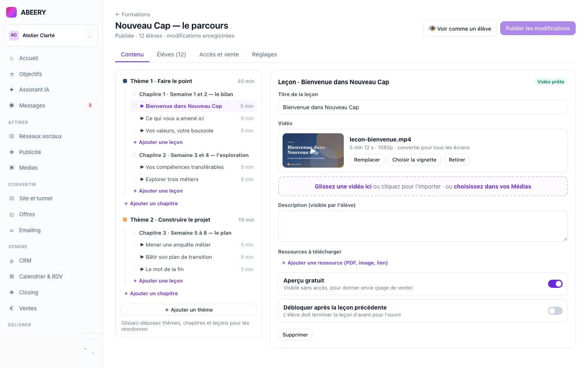The width and height of the screenshot is (588, 368).
Task: Click the Remplacer video button
Action: pos(367,160)
